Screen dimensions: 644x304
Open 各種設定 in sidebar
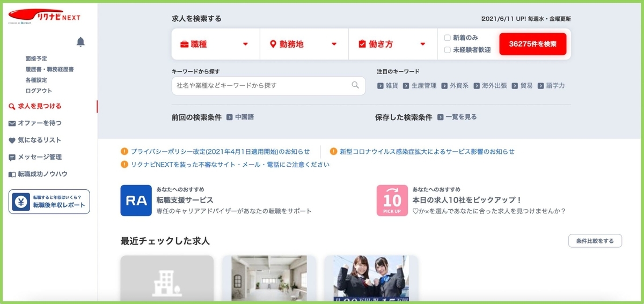[x=36, y=80]
